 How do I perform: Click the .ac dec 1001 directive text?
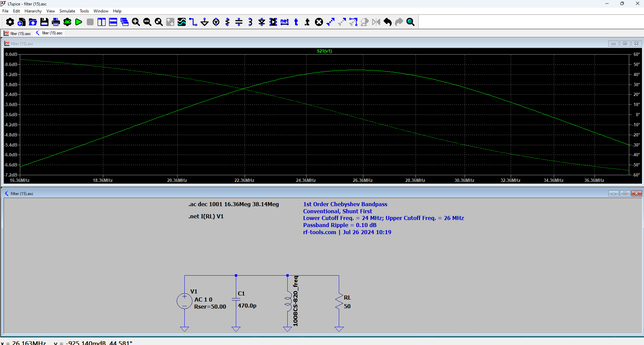click(234, 204)
